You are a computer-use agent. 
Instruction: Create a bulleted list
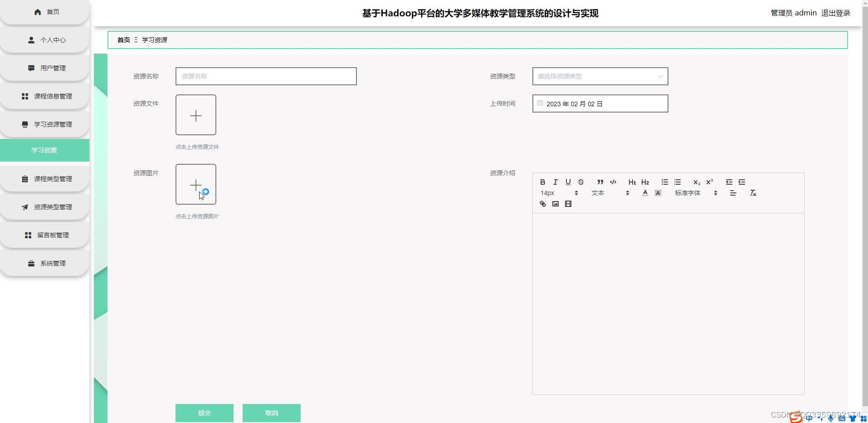[677, 182]
